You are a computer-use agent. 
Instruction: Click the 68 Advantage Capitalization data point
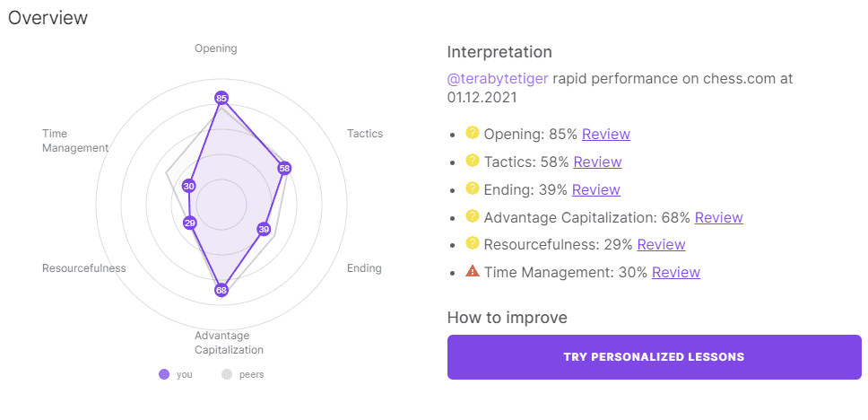point(221,290)
